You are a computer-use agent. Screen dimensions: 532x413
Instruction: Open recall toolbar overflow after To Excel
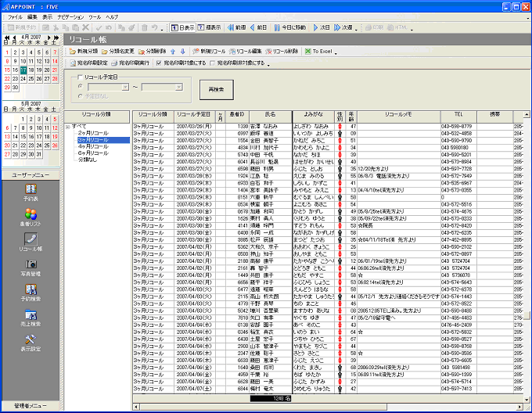(336, 52)
